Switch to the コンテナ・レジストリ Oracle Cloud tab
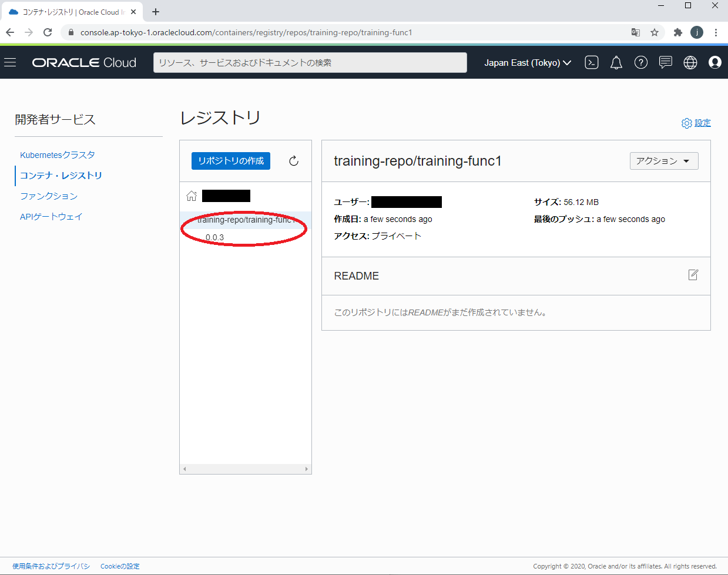 click(x=73, y=12)
